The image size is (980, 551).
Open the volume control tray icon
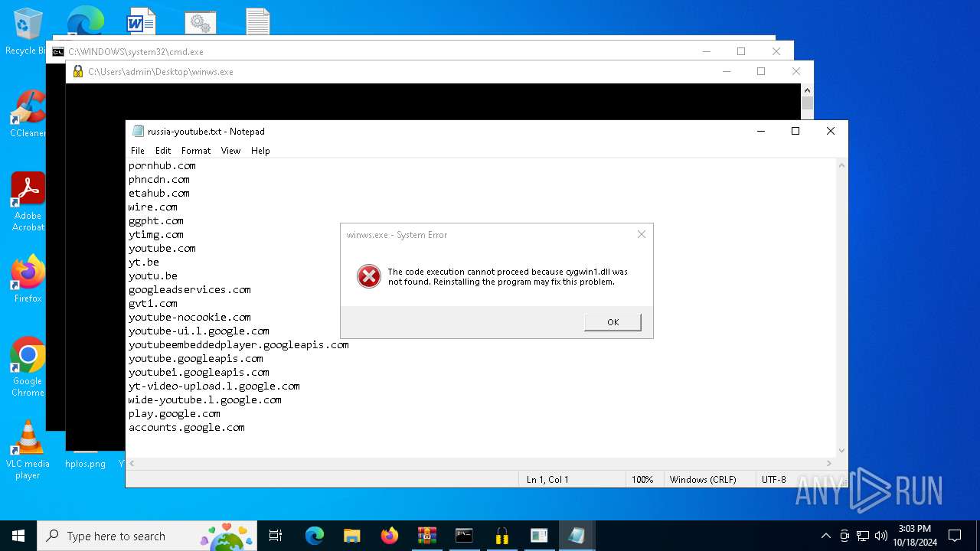[881, 536]
